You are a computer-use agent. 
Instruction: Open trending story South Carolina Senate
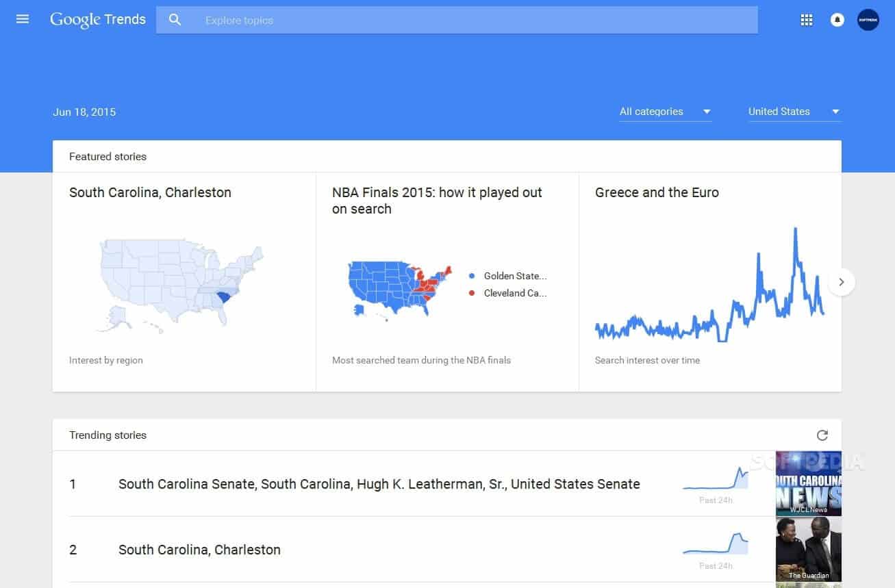tap(379, 484)
